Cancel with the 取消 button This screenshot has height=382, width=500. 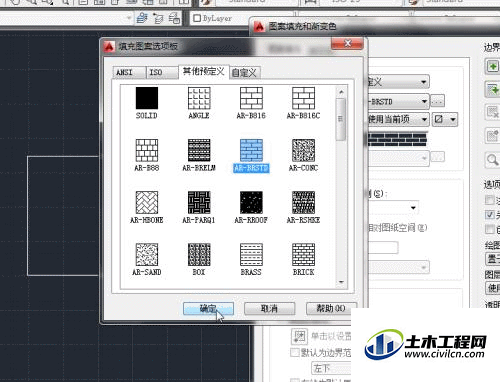pos(269,308)
